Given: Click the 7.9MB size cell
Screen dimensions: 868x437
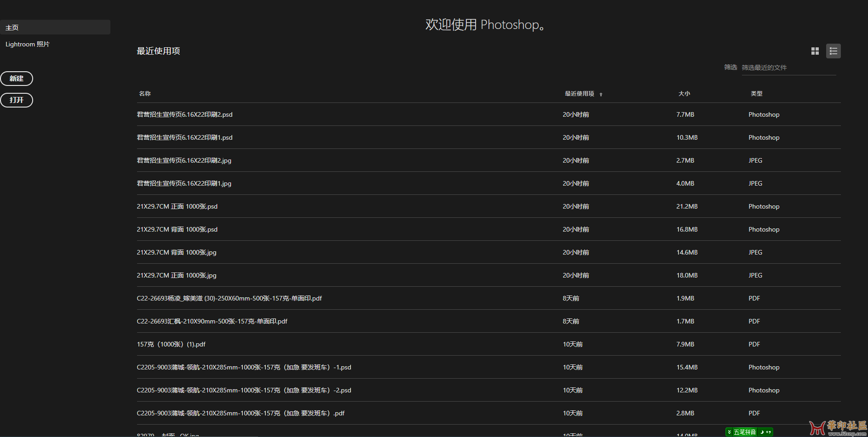Looking at the screenshot, I should [x=685, y=344].
